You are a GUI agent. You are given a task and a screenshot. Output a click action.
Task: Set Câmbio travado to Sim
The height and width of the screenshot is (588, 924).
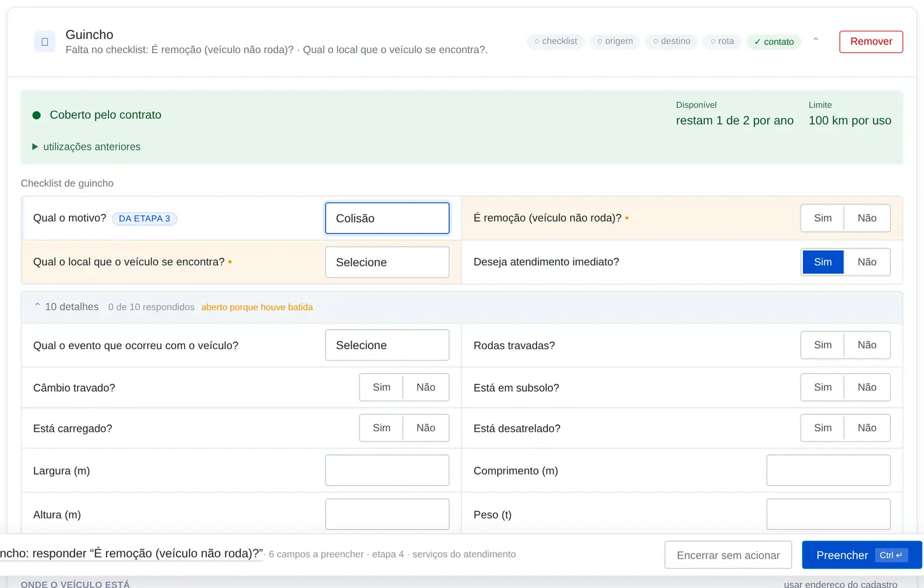(x=381, y=387)
